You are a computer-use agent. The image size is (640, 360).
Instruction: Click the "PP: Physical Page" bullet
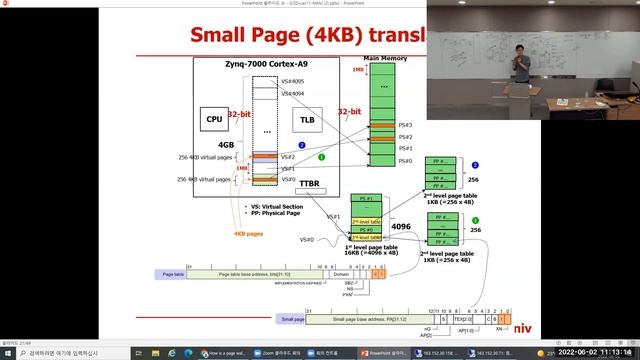coord(275,213)
